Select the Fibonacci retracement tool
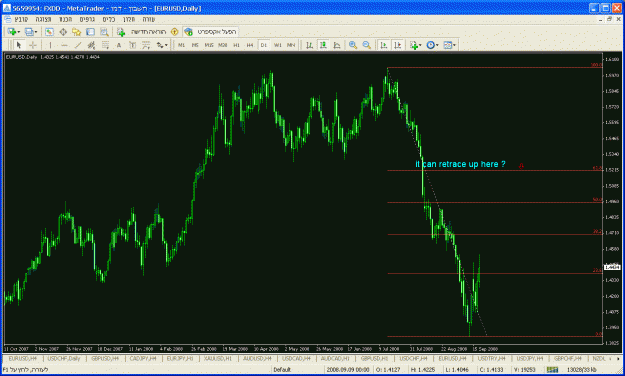Viewport: 625px width, 376px height. tap(105, 45)
